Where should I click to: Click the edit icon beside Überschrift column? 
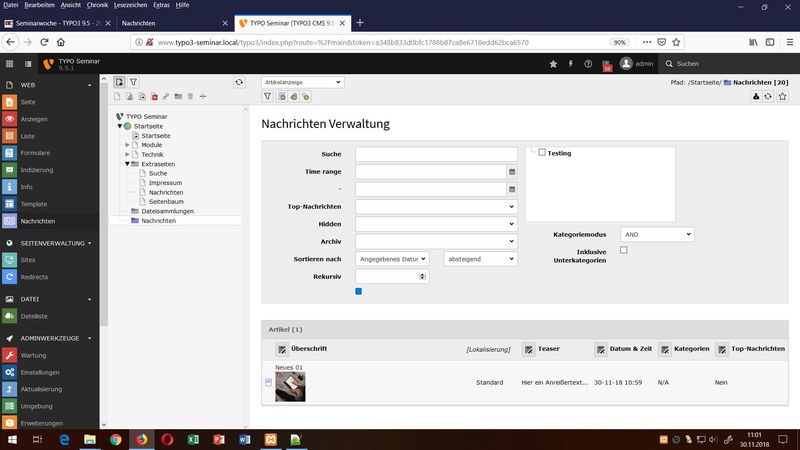click(x=280, y=349)
